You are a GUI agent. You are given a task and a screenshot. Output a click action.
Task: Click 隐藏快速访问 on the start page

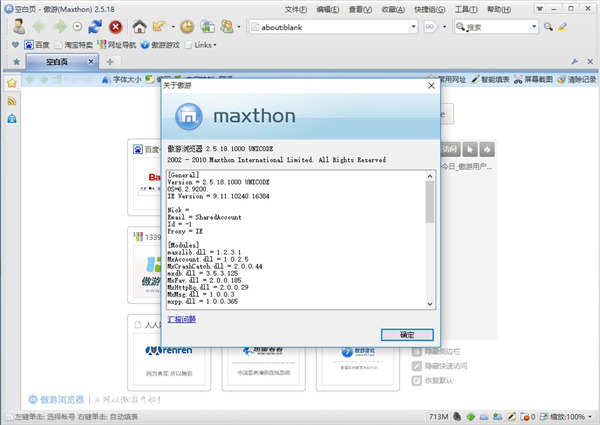(439, 366)
